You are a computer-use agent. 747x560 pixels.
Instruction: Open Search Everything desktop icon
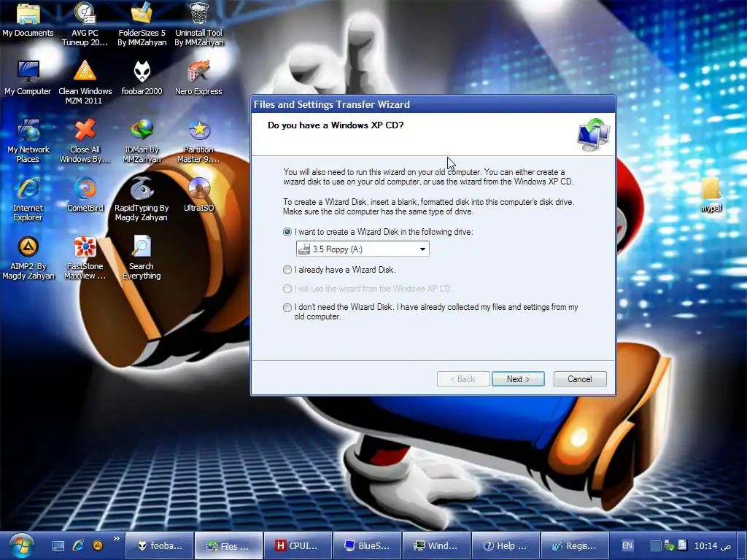pyautogui.click(x=142, y=257)
